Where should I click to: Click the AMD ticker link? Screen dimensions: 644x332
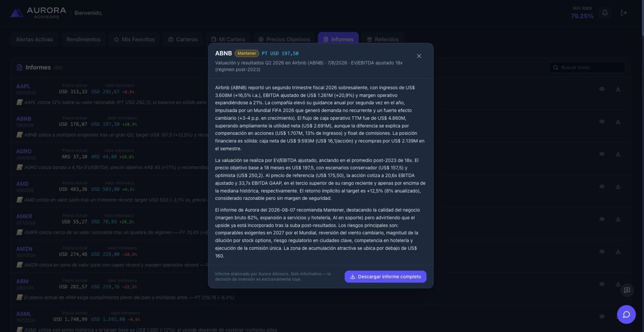click(22, 184)
